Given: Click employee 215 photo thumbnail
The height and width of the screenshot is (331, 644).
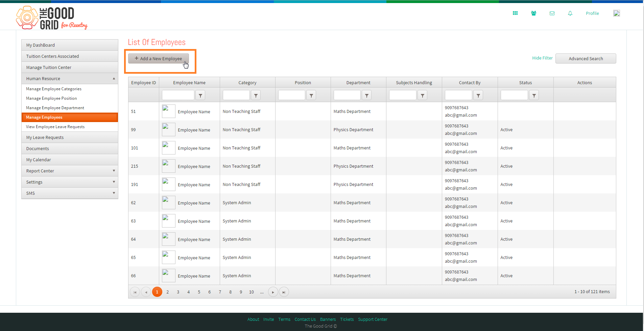Looking at the screenshot, I should 169,166.
